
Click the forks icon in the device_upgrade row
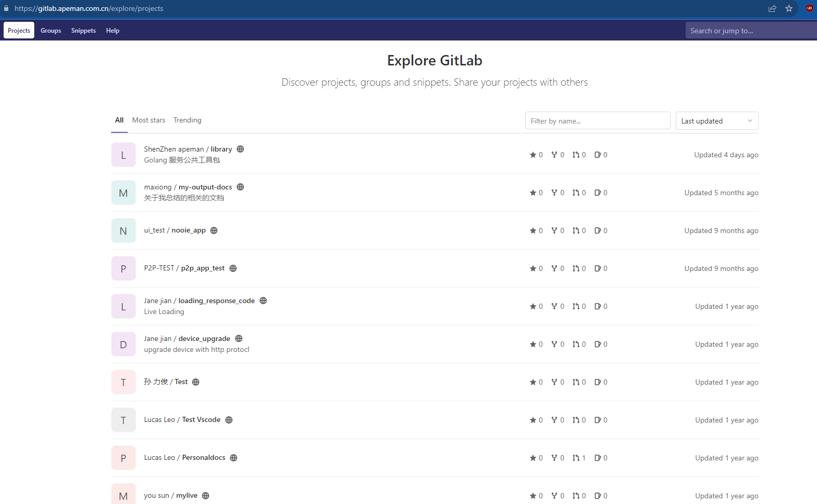(554, 344)
